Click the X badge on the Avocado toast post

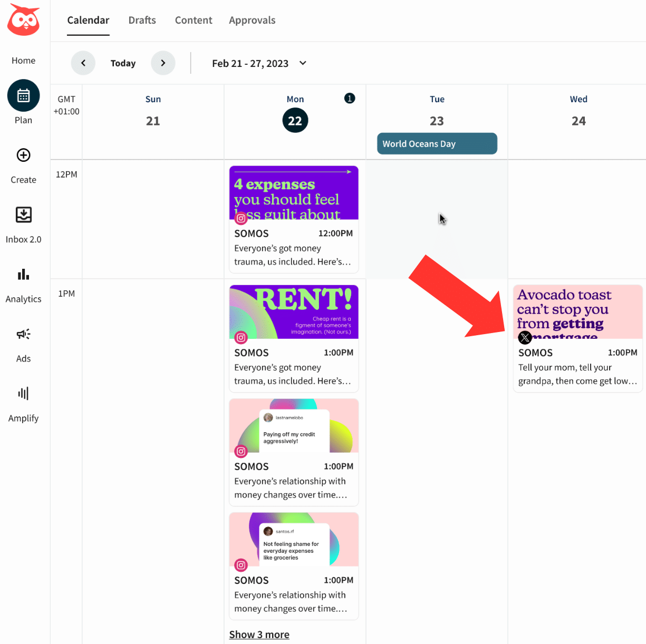click(525, 337)
